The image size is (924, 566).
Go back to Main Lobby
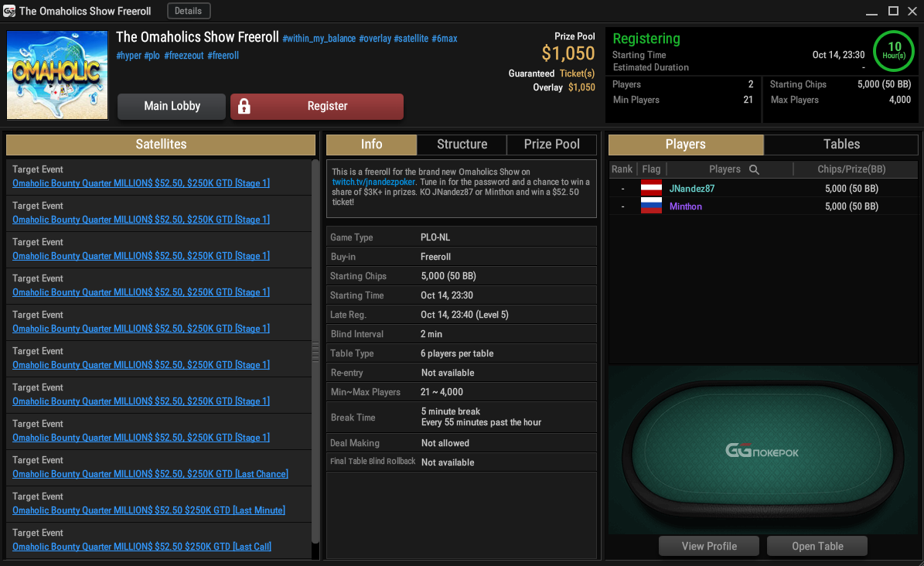pos(172,106)
